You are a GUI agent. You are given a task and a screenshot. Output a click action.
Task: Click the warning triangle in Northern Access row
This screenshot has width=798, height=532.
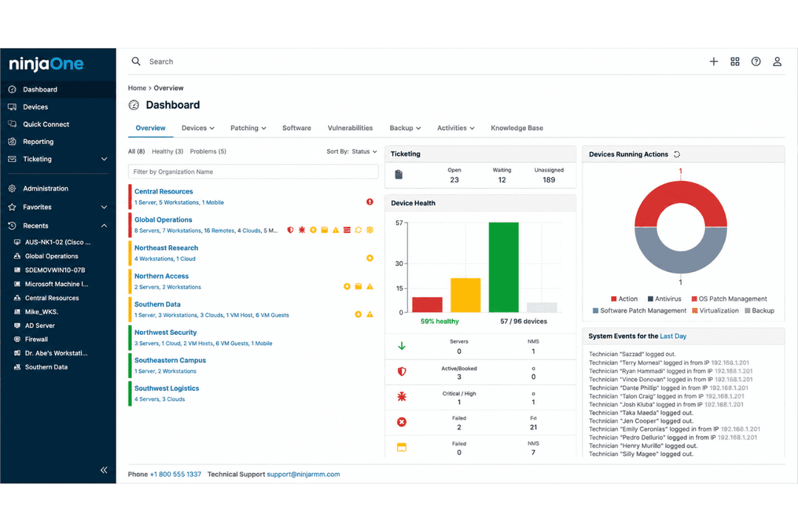pyautogui.click(x=370, y=287)
